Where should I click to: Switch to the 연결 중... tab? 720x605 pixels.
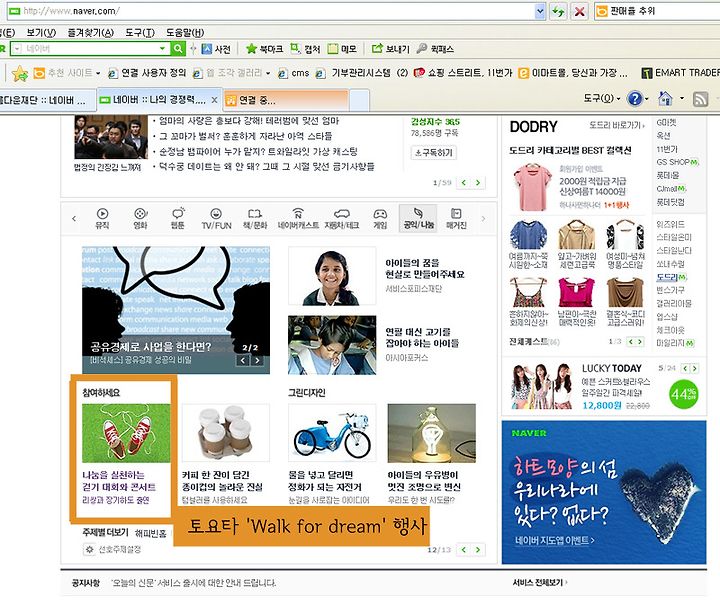click(x=285, y=100)
